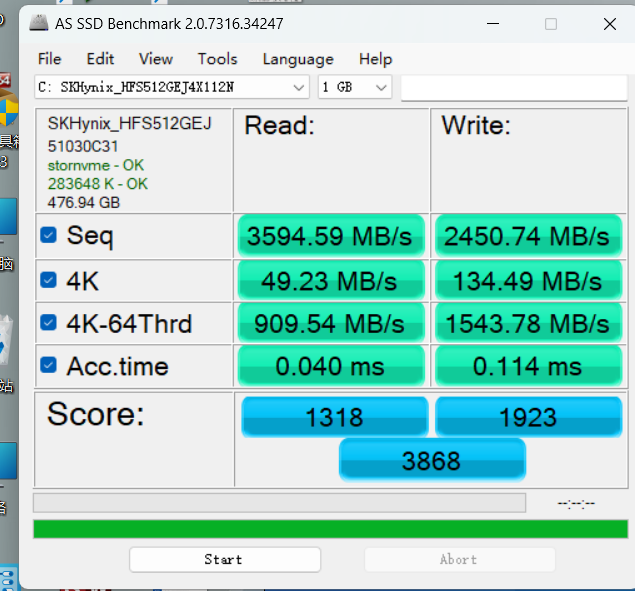635x591 pixels.
Task: Click the 476.94 GB capacity text
Action: tap(84, 203)
